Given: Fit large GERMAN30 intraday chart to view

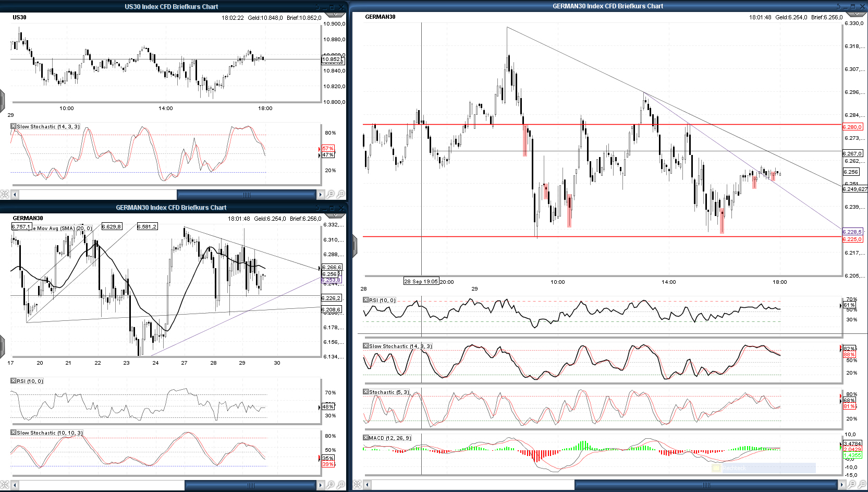Looking at the screenshot, I should pos(357,485).
